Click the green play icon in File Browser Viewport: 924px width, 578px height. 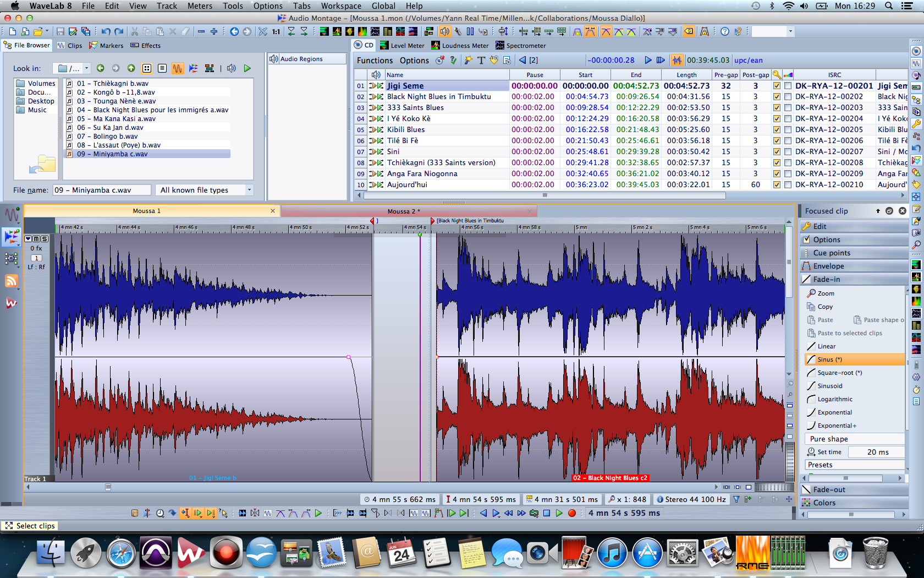(x=248, y=68)
